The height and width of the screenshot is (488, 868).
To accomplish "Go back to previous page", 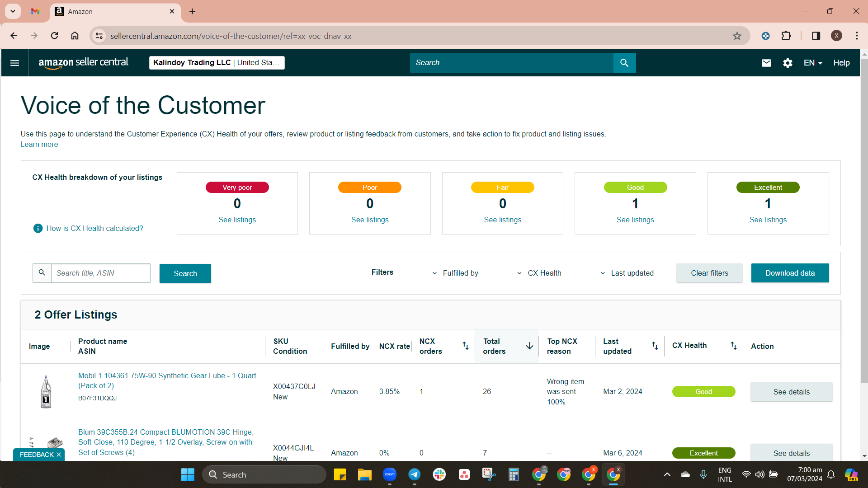I will pyautogui.click(x=14, y=36).
